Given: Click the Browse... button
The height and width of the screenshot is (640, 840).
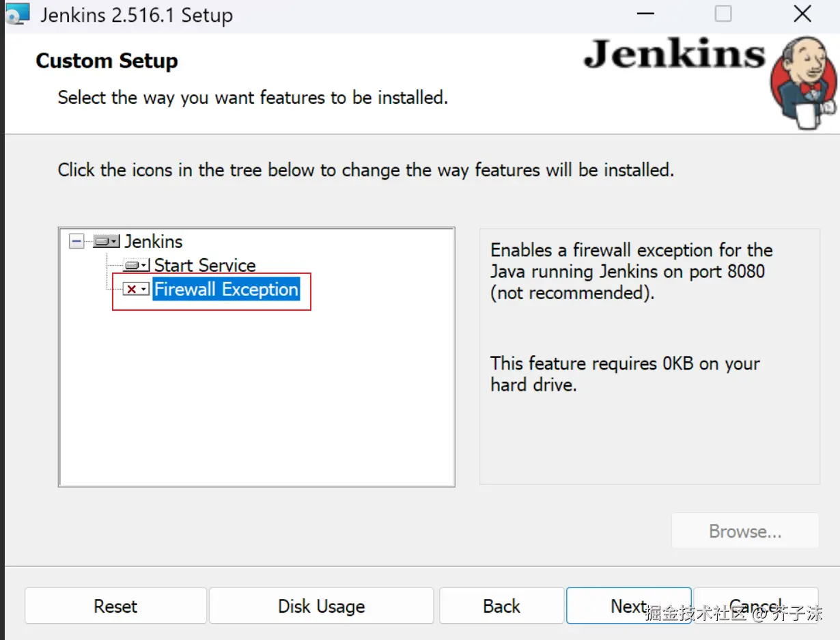Looking at the screenshot, I should tap(745, 531).
